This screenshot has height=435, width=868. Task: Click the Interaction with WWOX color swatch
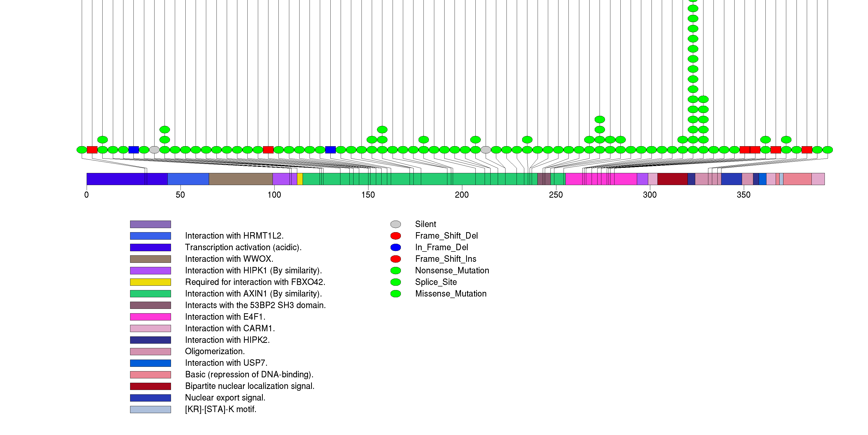tap(150, 259)
